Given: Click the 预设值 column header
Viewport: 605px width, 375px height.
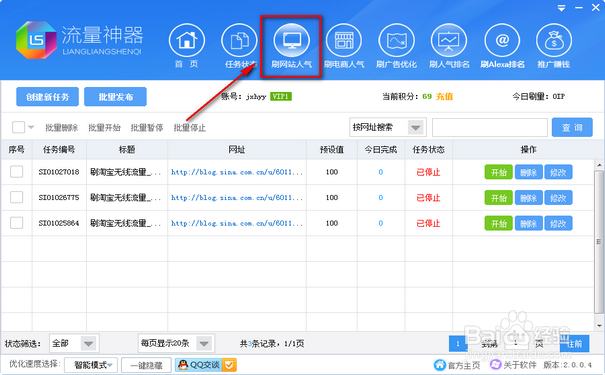Looking at the screenshot, I should [x=332, y=149].
